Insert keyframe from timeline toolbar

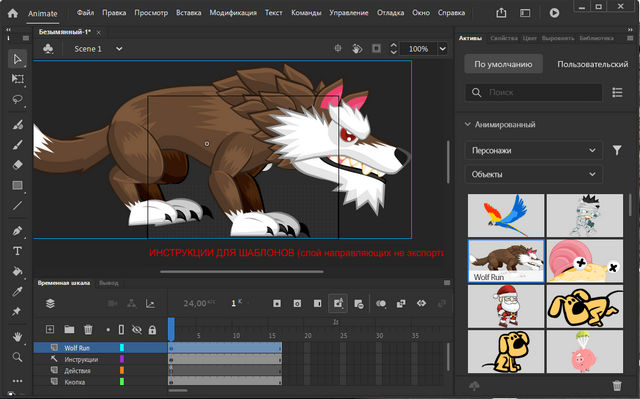[277, 304]
